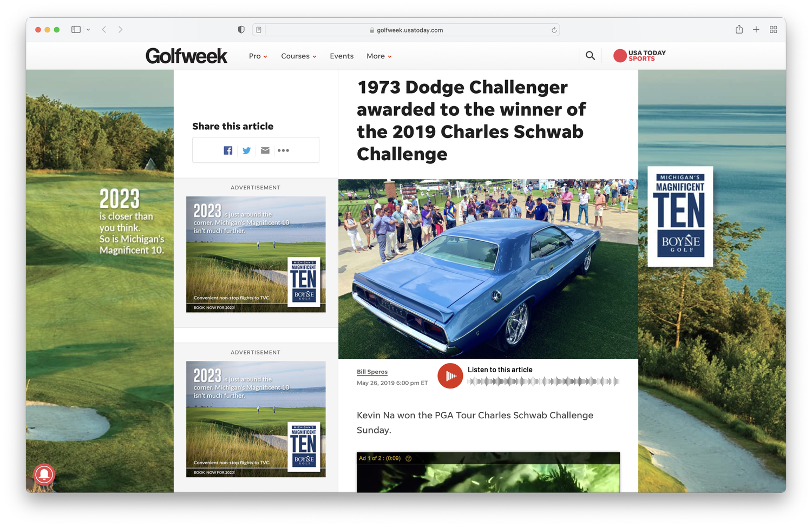Toggle Reader view icon beside the address bar
The height and width of the screenshot is (527, 812).
click(259, 30)
